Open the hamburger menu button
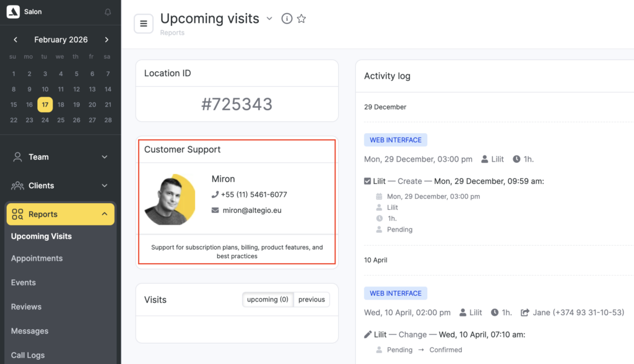Viewport: 634px width, 364px height. coord(144,24)
